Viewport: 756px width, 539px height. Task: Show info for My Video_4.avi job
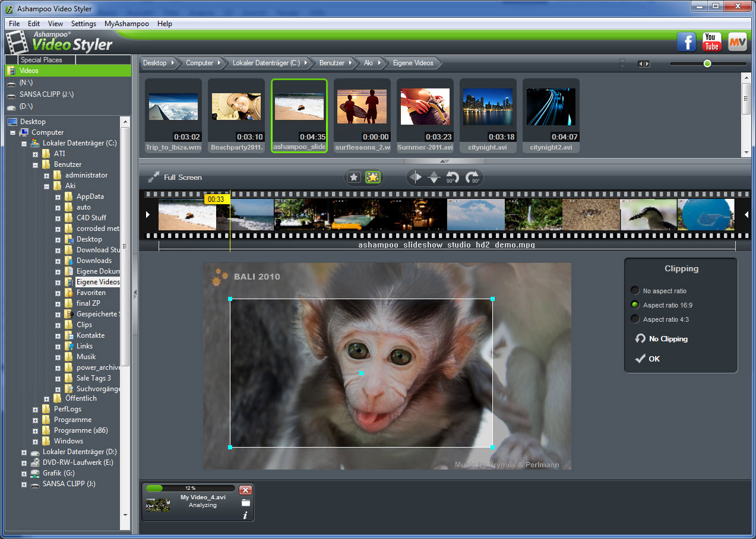coord(245,515)
